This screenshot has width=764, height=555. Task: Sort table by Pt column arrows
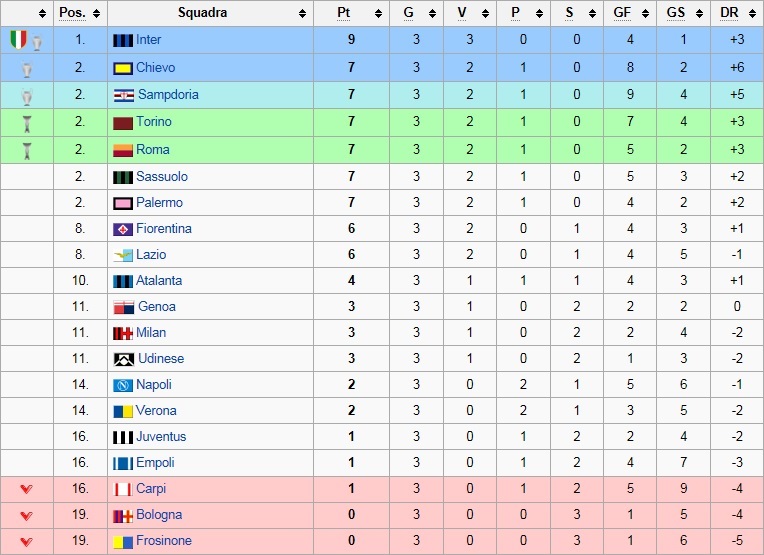(x=379, y=13)
